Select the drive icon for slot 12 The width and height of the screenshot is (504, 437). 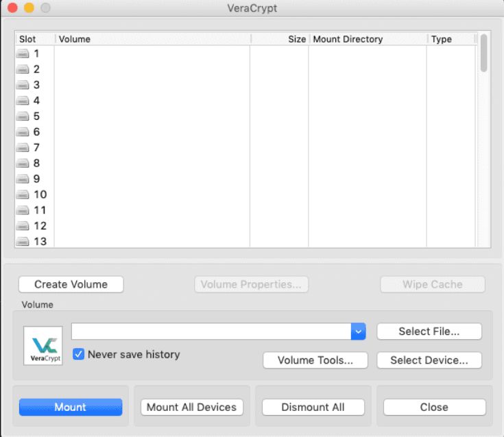click(x=23, y=226)
